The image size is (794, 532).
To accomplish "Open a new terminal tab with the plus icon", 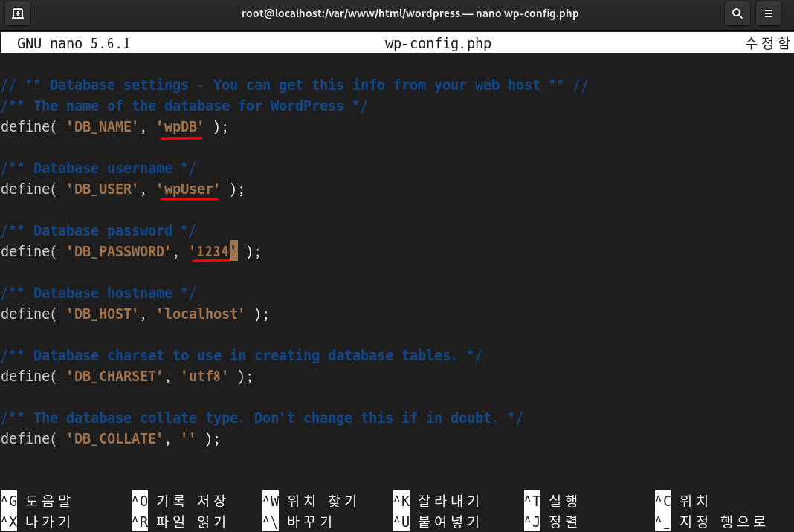I will [18, 13].
